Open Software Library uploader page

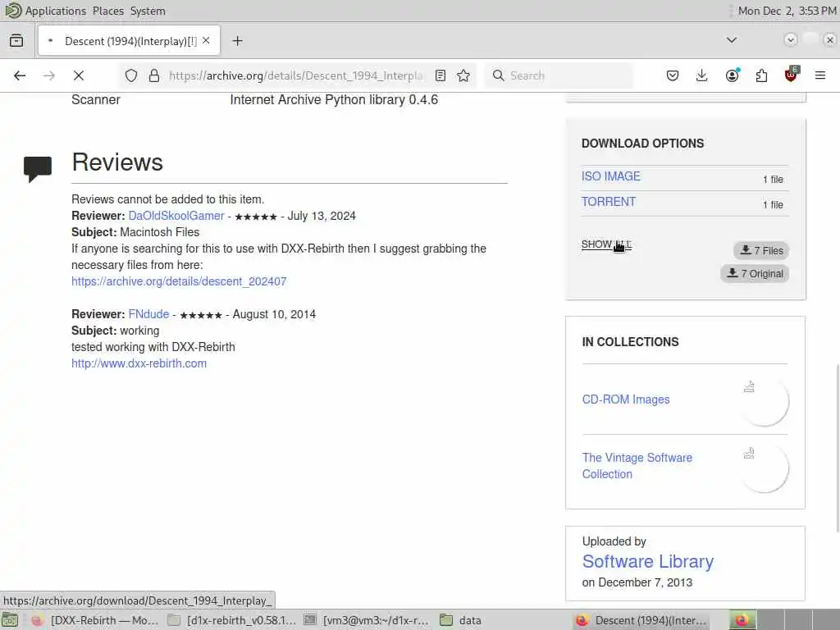(x=648, y=561)
